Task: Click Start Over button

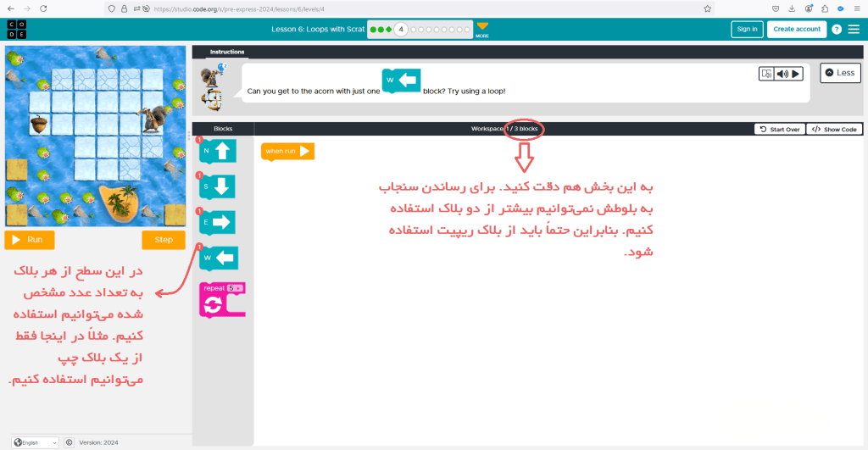Action: 780,129
